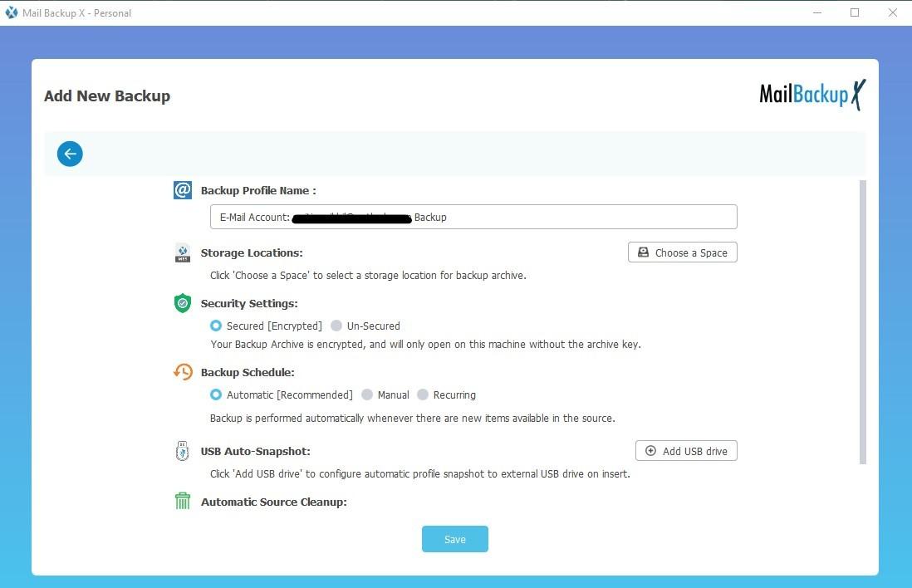The height and width of the screenshot is (588, 912).
Task: Click the Security Settings green shield icon
Action: tap(183, 303)
